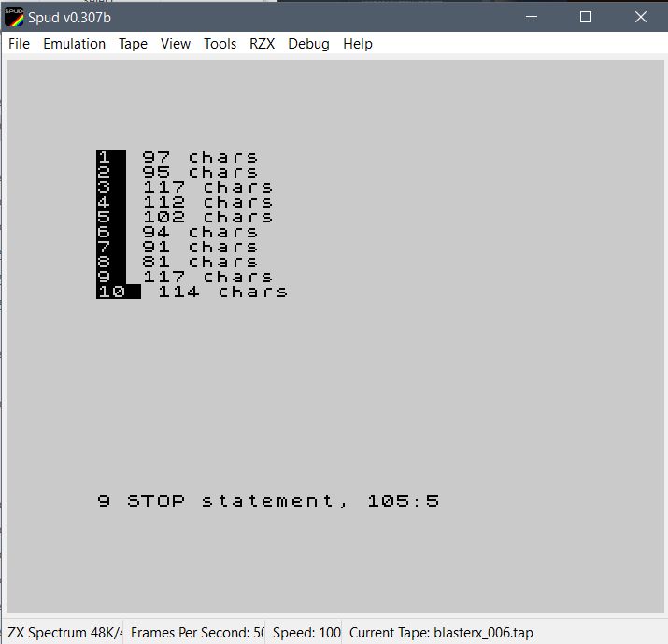Image resolution: width=668 pixels, height=644 pixels.
Task: Open the Emulation menu
Action: [74, 44]
